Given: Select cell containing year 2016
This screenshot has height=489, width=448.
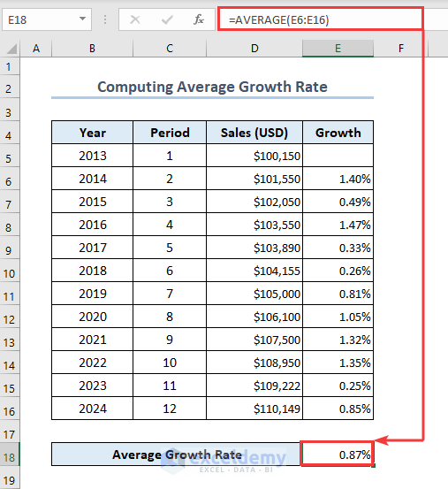Looking at the screenshot, I should tap(92, 225).
